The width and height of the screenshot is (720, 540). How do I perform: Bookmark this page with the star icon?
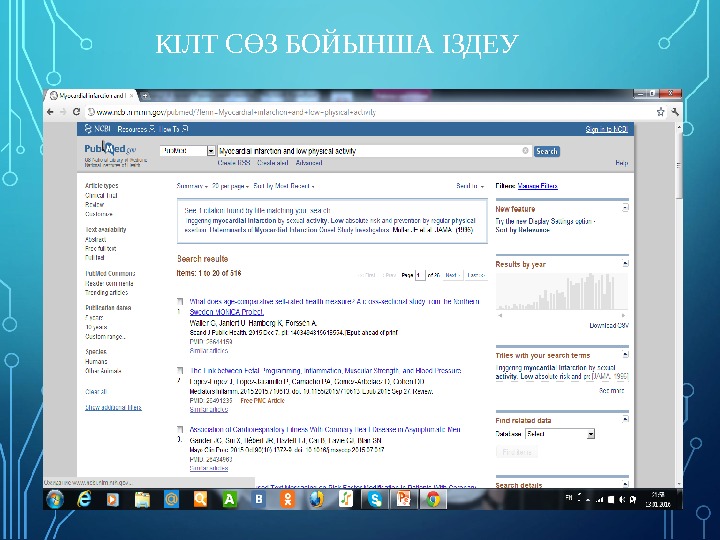coord(660,112)
